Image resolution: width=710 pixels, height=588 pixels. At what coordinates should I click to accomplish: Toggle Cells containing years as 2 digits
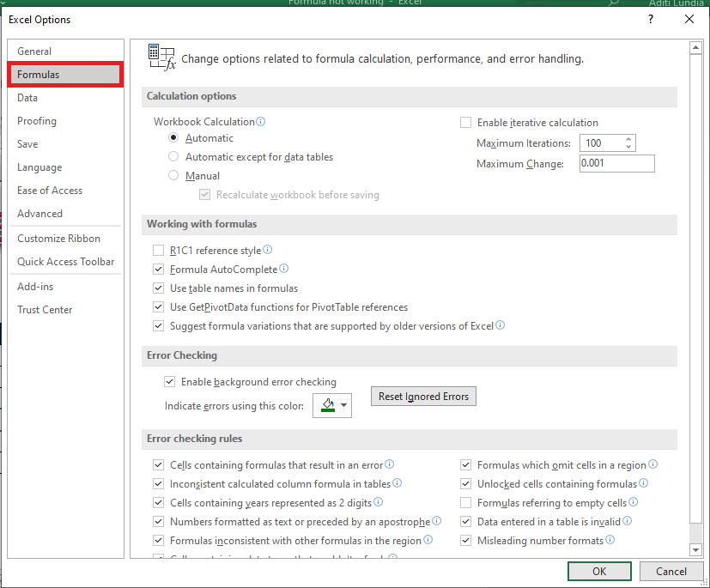coord(158,502)
